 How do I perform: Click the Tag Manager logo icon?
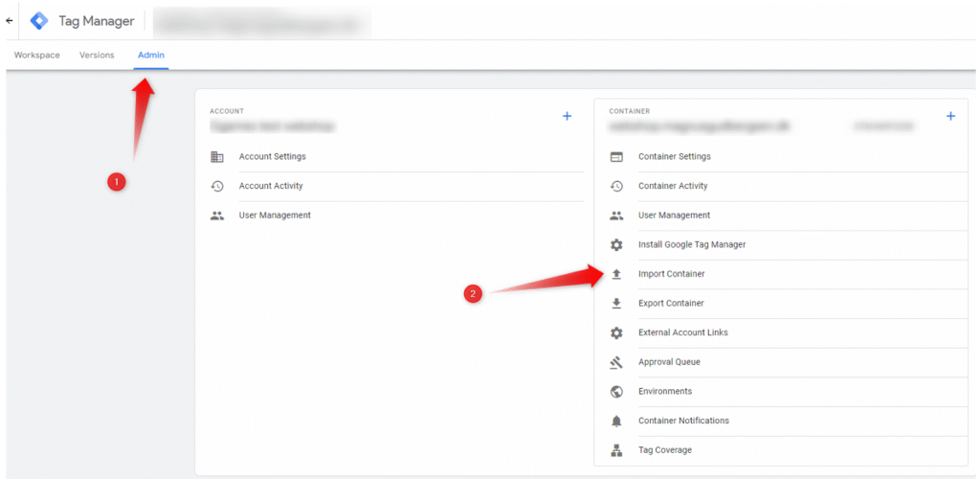tap(39, 20)
